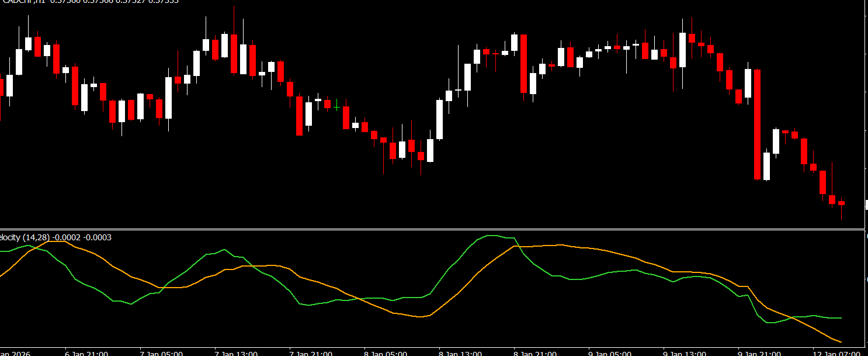
Task: Click the 9 Jan 13:00 time label
Action: pyautogui.click(x=685, y=353)
